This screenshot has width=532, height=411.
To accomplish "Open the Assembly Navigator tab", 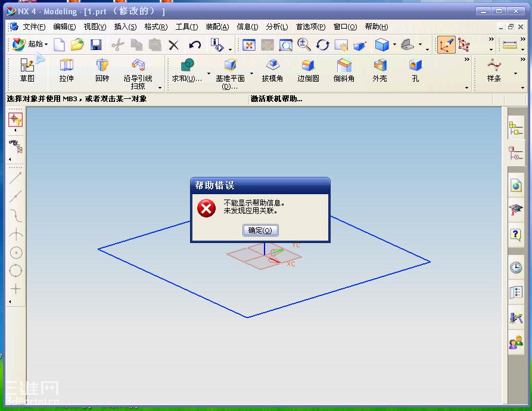I will pos(515,129).
